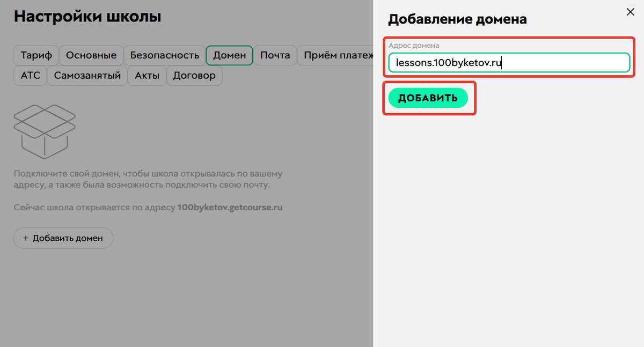This screenshot has height=347, width=644.
Task: Click the green ДОБАВИТЬ button
Action: pyautogui.click(x=428, y=98)
